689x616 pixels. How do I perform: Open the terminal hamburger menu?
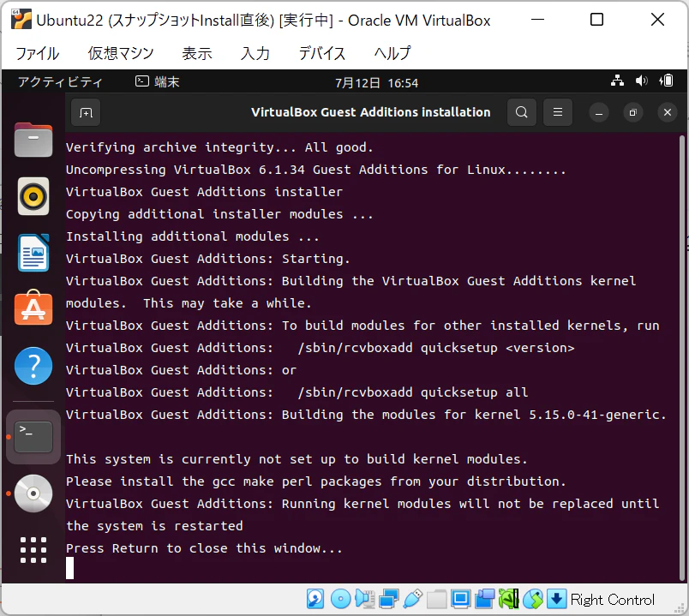558,112
